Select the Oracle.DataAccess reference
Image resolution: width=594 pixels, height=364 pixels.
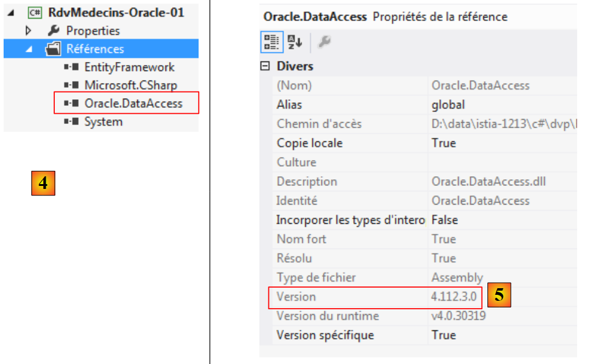(x=133, y=103)
